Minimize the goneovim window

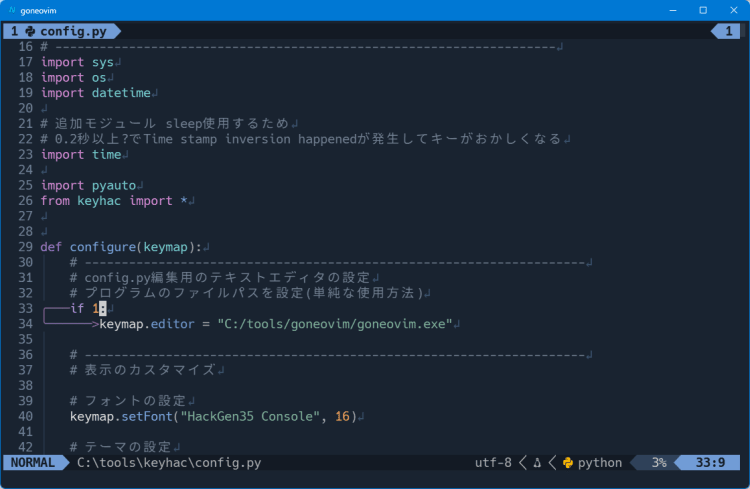click(673, 10)
